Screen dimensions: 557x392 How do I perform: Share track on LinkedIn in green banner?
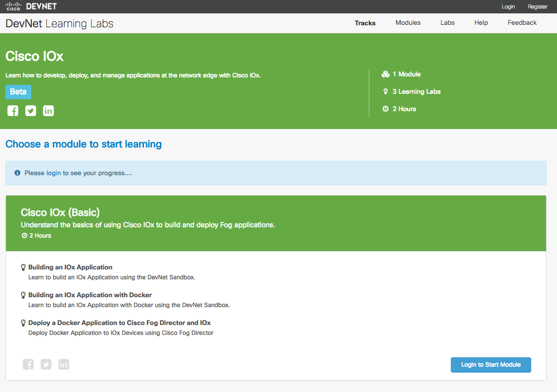[x=48, y=111]
